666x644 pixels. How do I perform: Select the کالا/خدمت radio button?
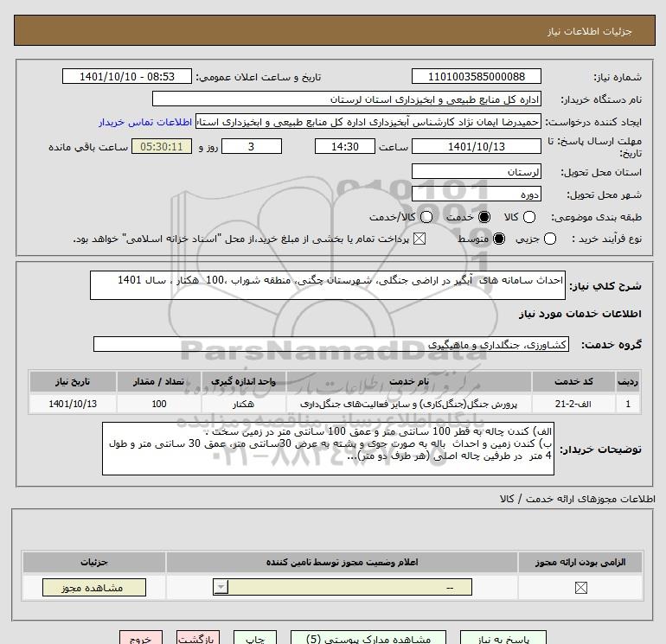point(426,217)
